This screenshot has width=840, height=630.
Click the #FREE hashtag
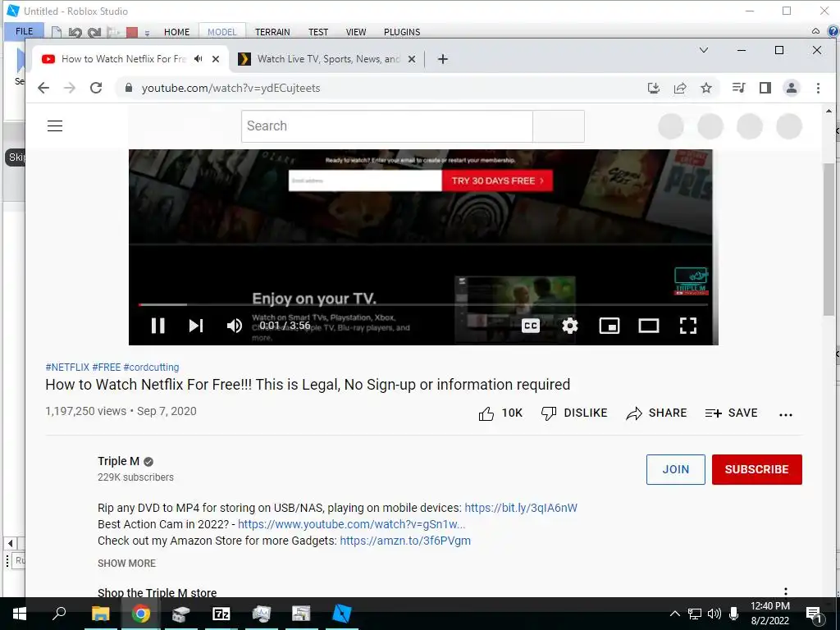pos(106,367)
